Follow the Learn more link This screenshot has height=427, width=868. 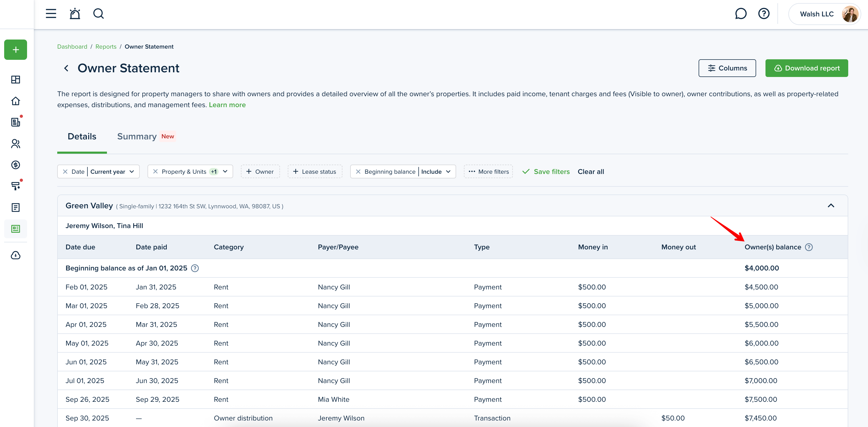click(227, 105)
